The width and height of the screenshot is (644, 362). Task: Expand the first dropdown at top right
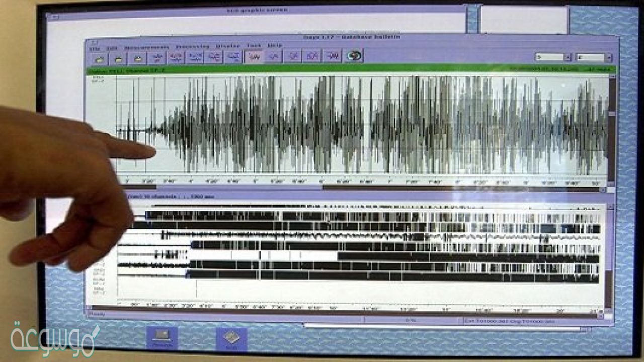[568, 58]
